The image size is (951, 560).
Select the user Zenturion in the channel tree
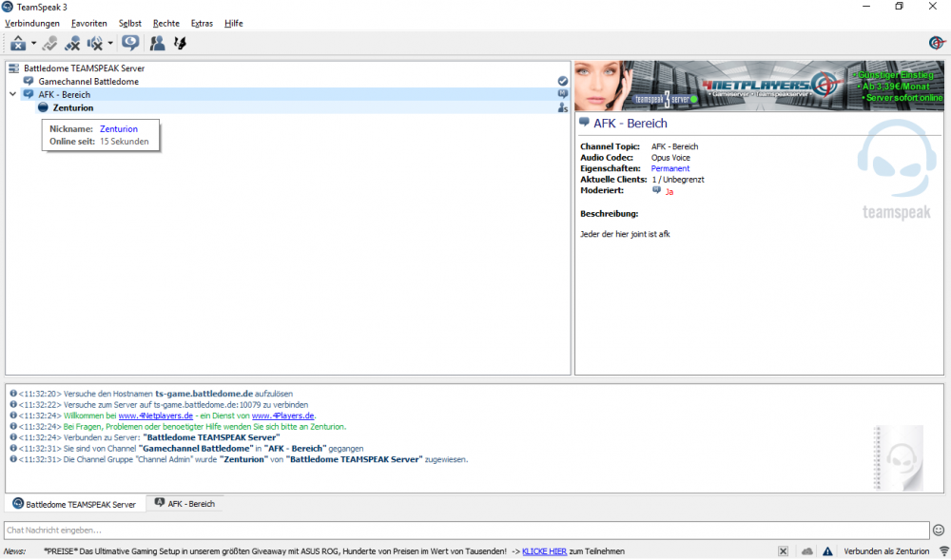[x=73, y=107]
